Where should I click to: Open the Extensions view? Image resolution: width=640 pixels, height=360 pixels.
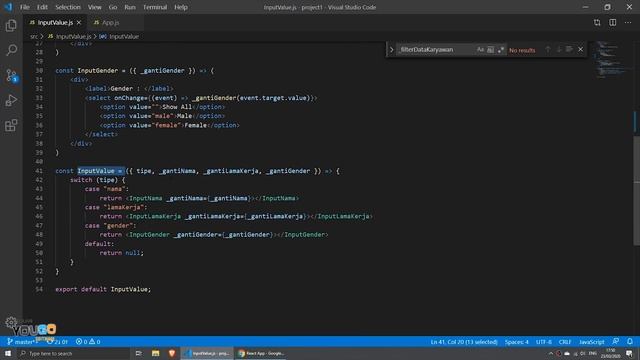[x=11, y=125]
